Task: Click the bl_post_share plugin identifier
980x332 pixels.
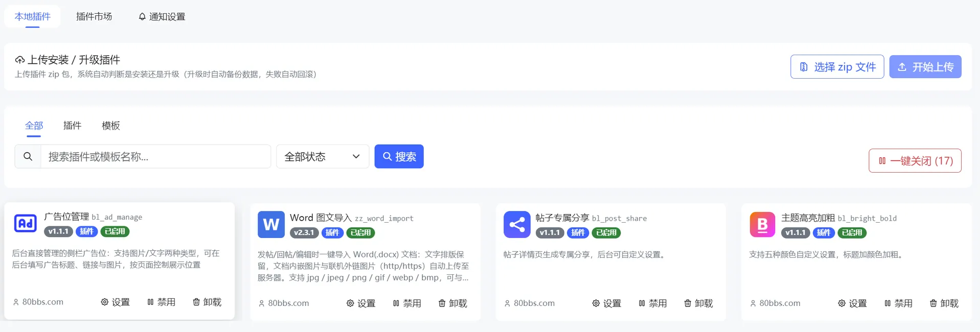Action: click(x=620, y=219)
